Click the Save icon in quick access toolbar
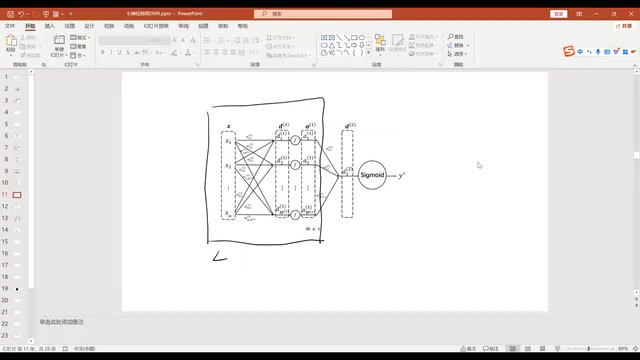This screenshot has width=640, height=360. [10, 14]
